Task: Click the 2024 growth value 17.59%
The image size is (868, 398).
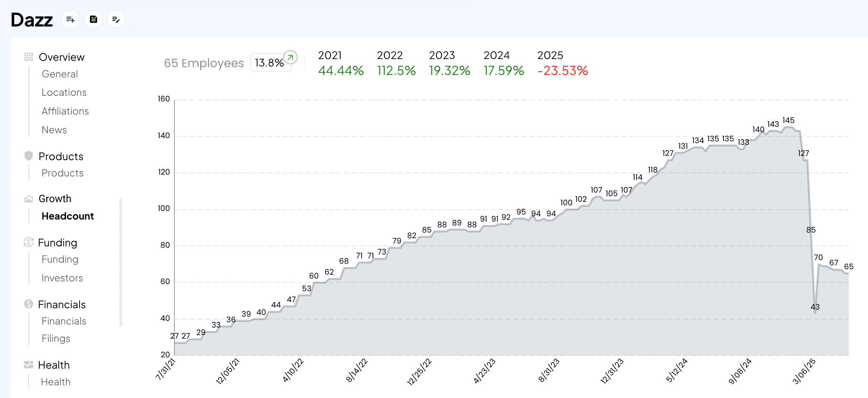Action: tap(504, 71)
